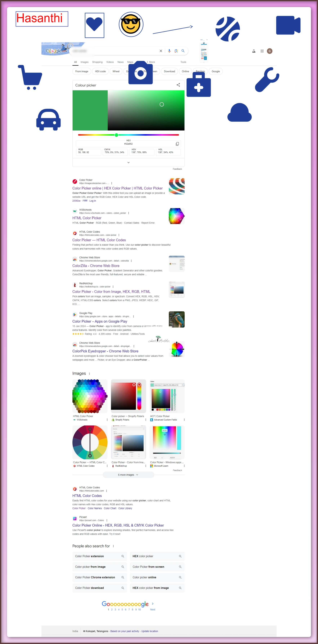Open three-dot menu for Picsart result
This screenshot has width=318, height=644.
point(107,520)
